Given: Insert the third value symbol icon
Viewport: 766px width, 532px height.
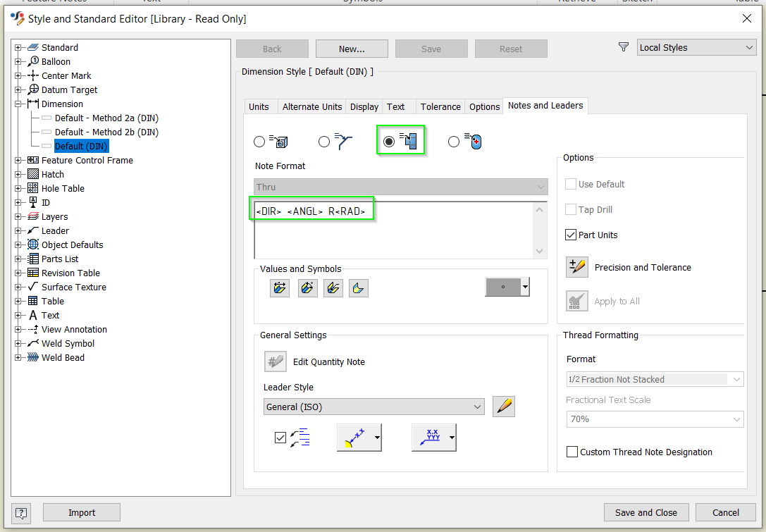Looking at the screenshot, I should coord(333,287).
